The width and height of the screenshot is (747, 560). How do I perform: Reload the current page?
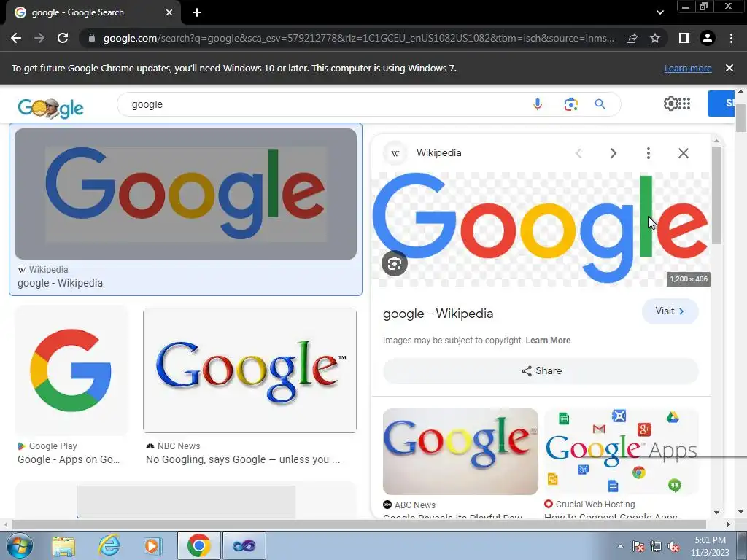coord(63,38)
